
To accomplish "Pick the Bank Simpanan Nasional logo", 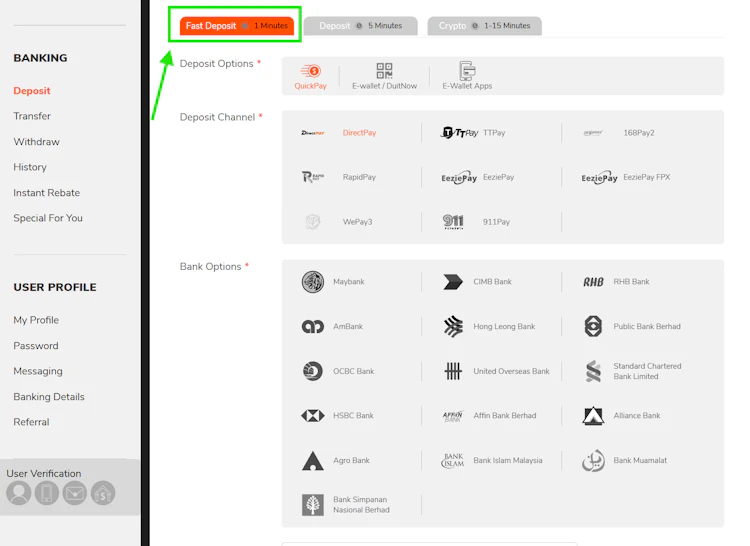I will [x=313, y=505].
